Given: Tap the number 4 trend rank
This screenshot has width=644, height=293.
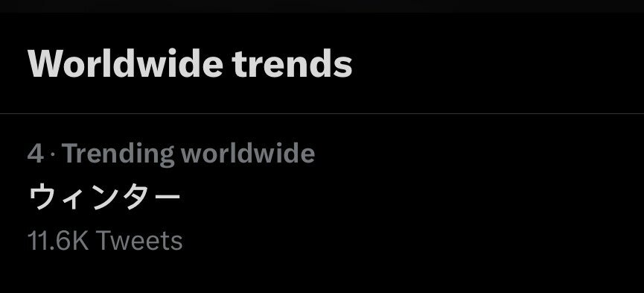Looking at the screenshot, I should click(36, 154).
